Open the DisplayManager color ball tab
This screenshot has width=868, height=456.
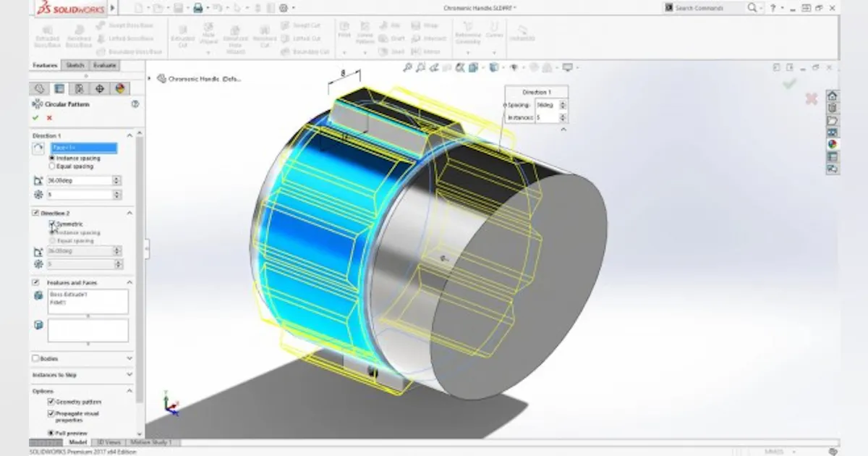120,88
